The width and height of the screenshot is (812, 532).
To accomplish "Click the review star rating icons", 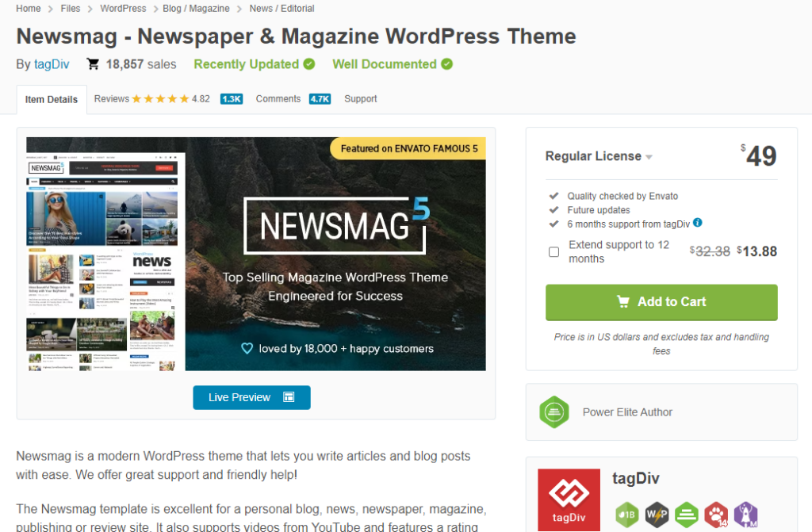I will [x=160, y=99].
